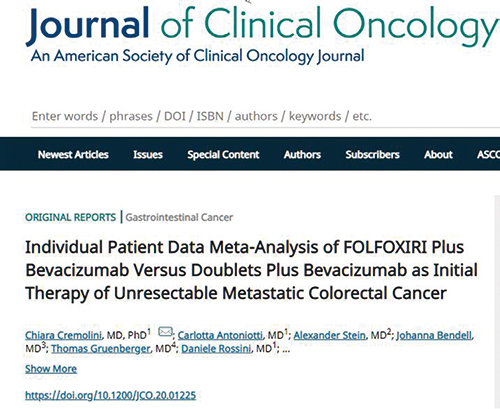Open author Alexander Stein's link
Viewport: 500px width, 409px height.
coord(329,335)
